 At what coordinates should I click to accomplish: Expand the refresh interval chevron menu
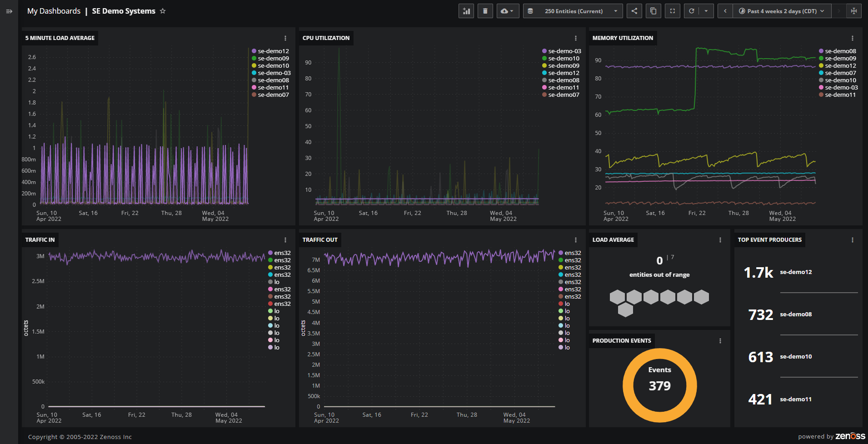pos(705,10)
